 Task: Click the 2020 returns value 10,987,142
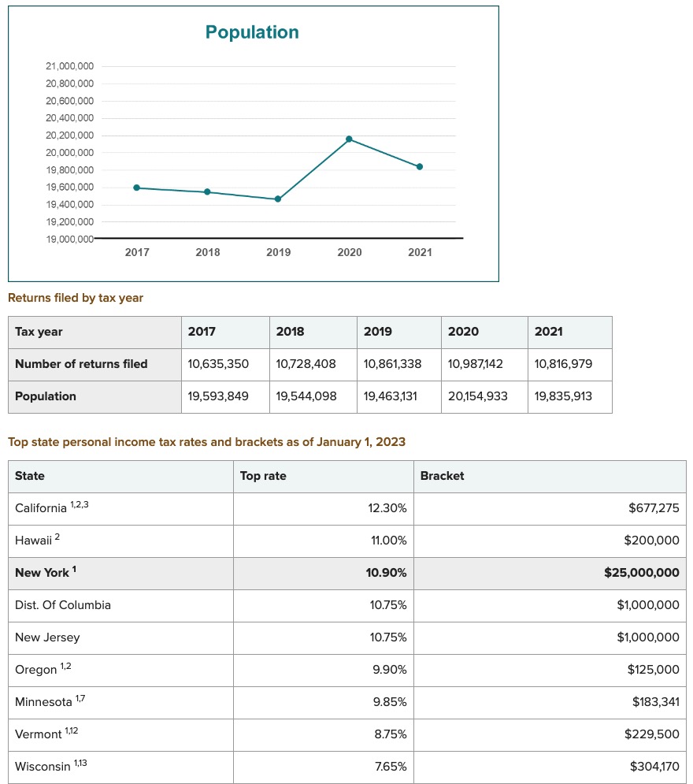[476, 364]
